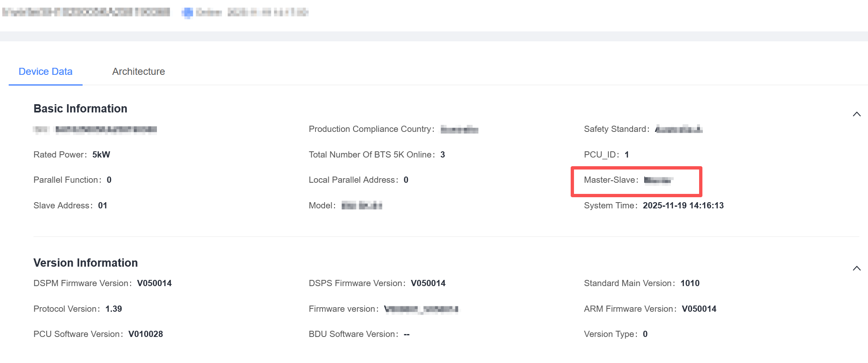Viewport: 868px width, 363px height.
Task: Click the Version Information heading
Action: tap(85, 263)
